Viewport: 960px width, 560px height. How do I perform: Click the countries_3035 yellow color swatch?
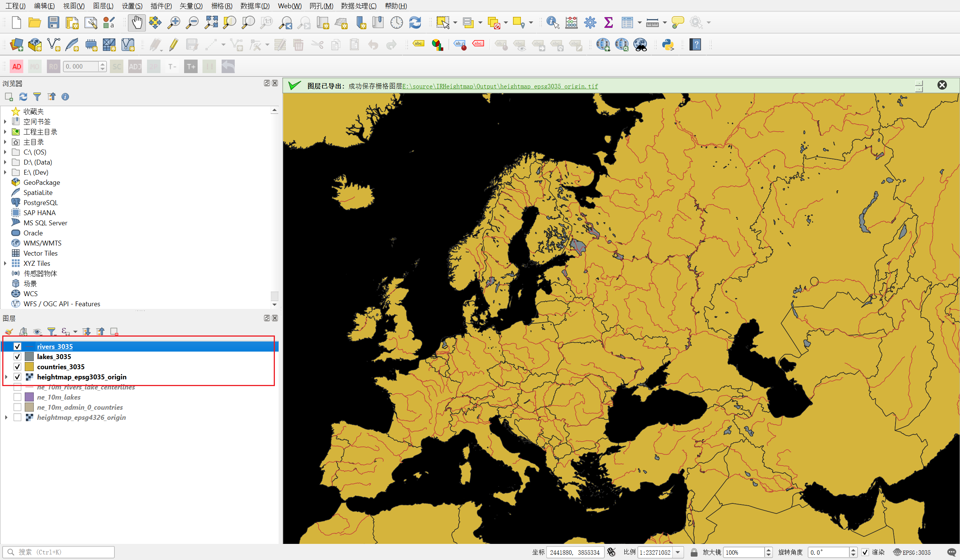point(29,367)
